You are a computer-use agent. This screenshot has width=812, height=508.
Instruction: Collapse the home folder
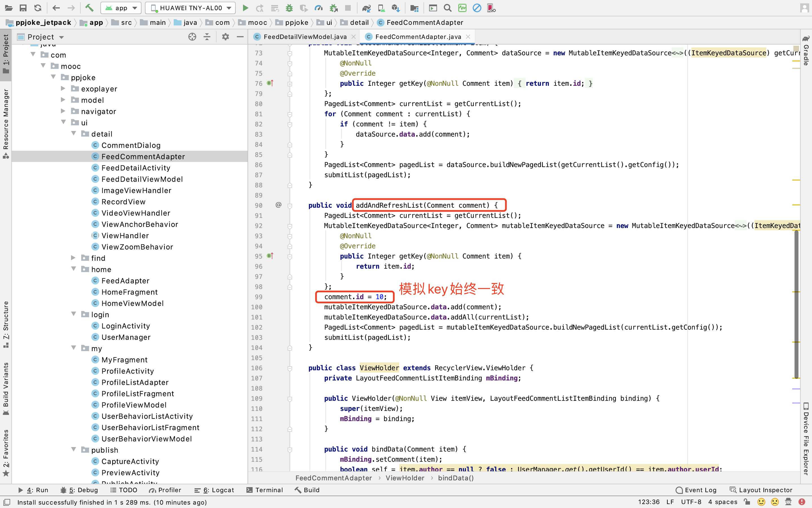74,269
